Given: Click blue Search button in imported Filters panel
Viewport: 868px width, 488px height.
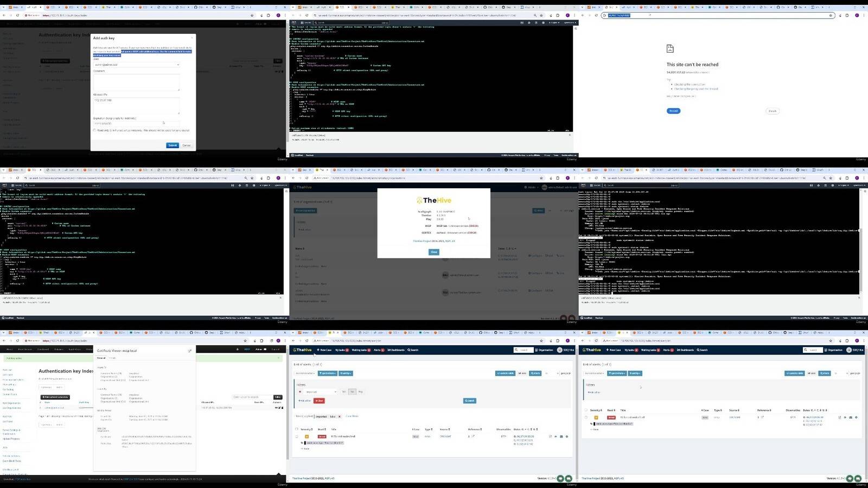Looking at the screenshot, I should 470,401.
